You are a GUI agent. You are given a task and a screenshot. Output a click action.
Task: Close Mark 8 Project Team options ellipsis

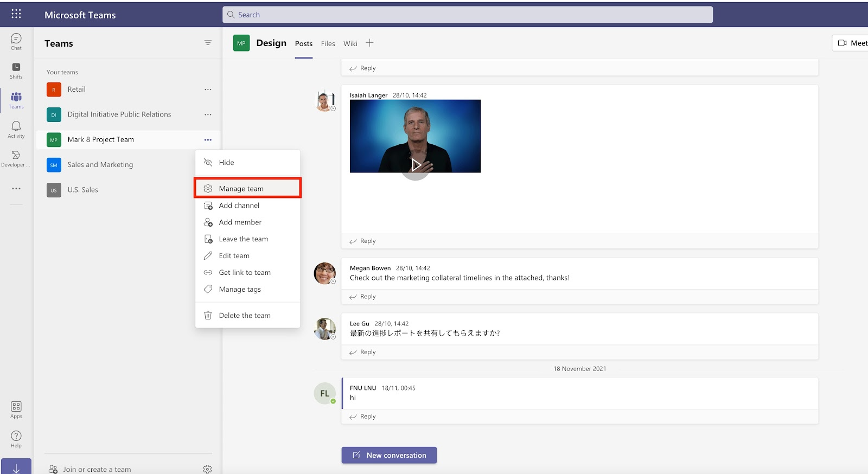pyautogui.click(x=208, y=139)
